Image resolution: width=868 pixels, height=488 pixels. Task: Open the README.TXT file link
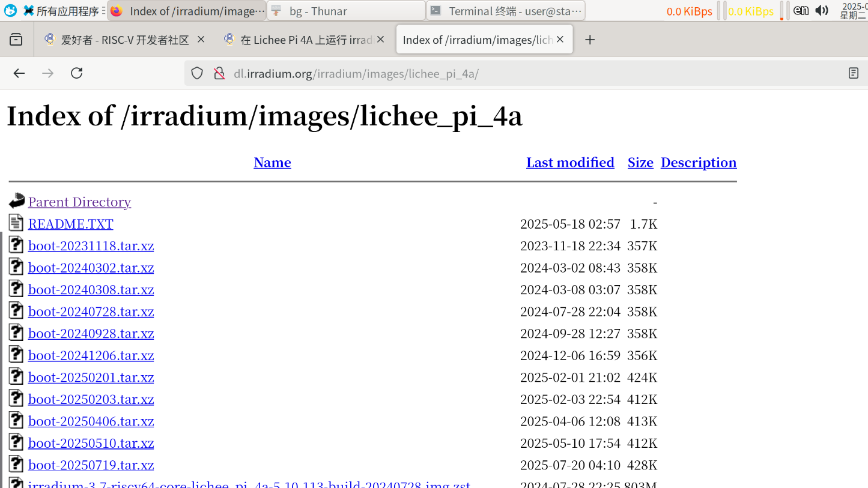[70, 224]
